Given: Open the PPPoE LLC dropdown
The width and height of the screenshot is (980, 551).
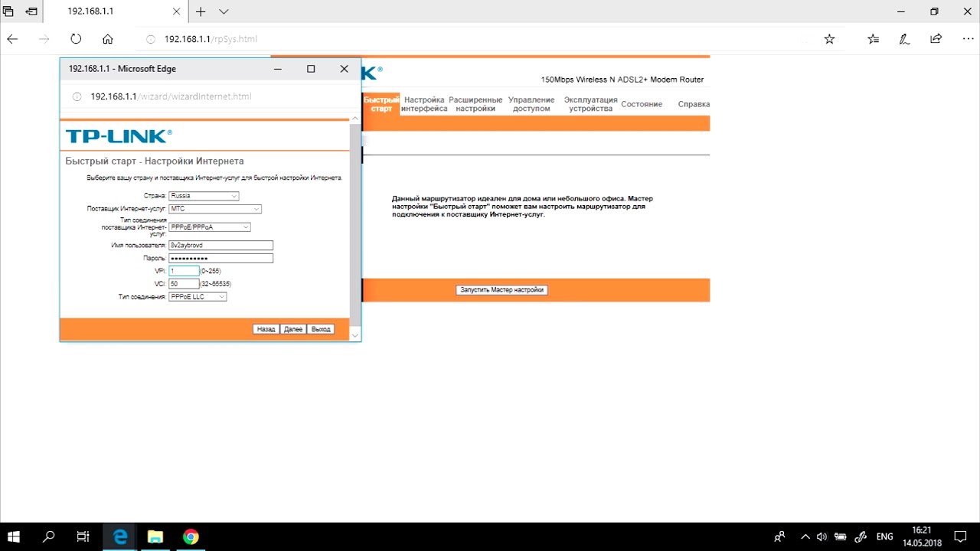Looking at the screenshot, I should pos(198,297).
